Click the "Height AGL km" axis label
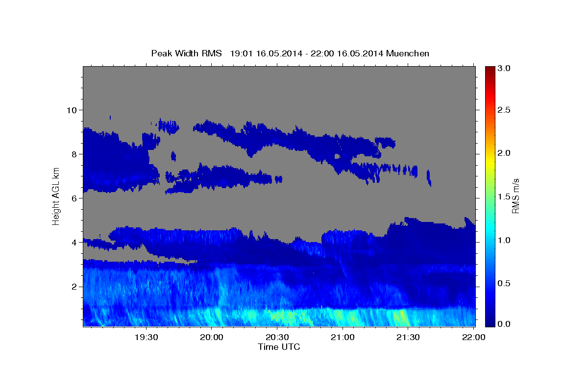The width and height of the screenshot is (588, 392). (x=56, y=196)
